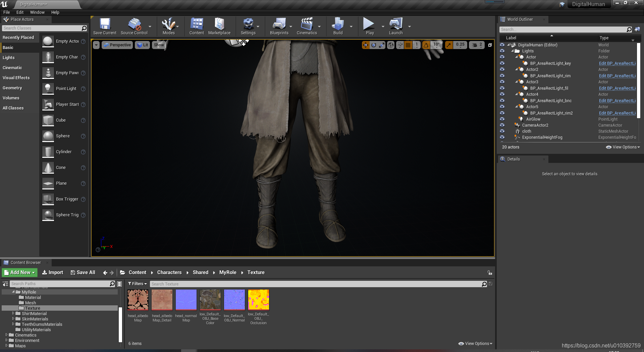This screenshot has height=352, width=644.
Task: Hide the AirGlow point light
Action: [x=502, y=119]
